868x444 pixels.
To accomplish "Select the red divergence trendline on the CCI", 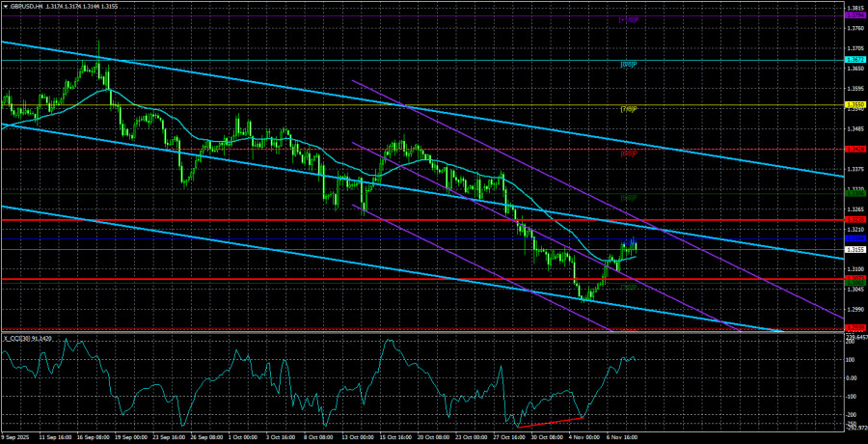I will pos(551,423).
